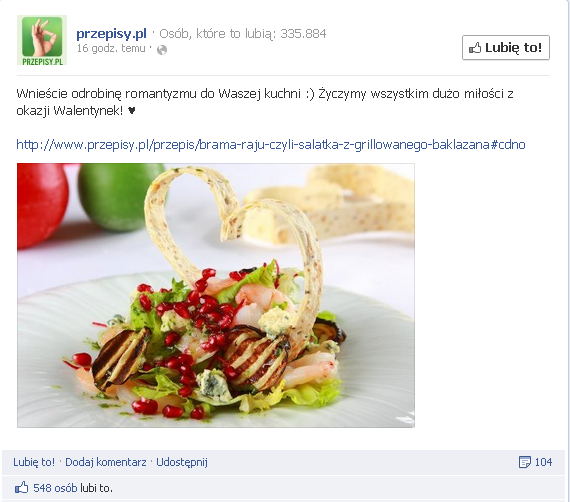Click the post text about Walentynki wishes

click(265, 102)
